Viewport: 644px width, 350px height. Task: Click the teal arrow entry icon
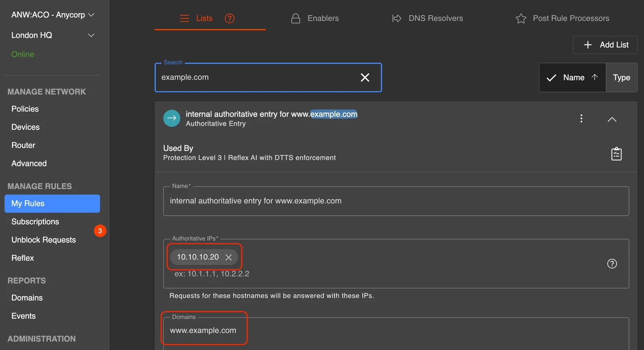click(x=172, y=118)
